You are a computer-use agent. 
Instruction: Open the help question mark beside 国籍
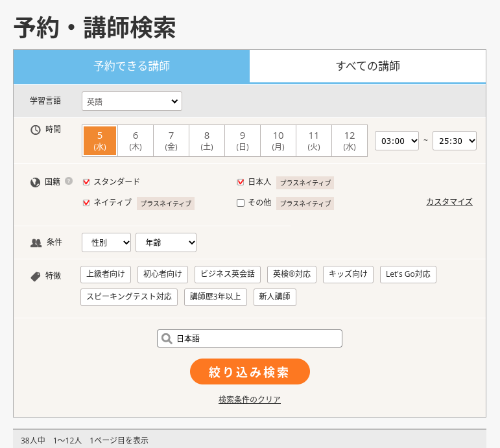pos(69,181)
